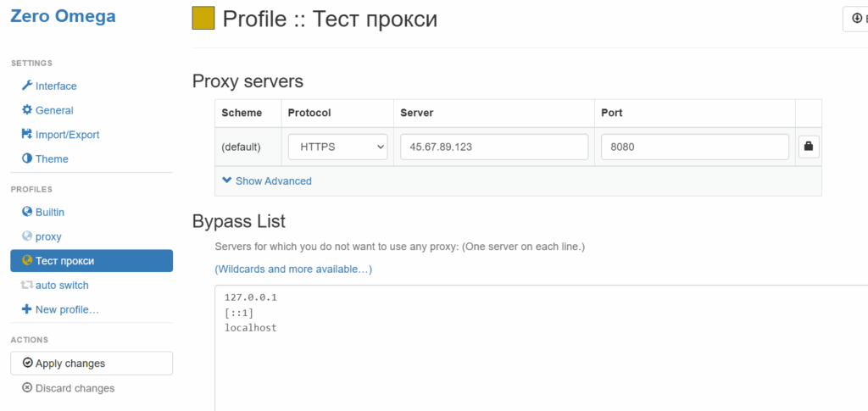The height and width of the screenshot is (411, 868).
Task: Click the gear icon beside General
Action: coord(27,110)
